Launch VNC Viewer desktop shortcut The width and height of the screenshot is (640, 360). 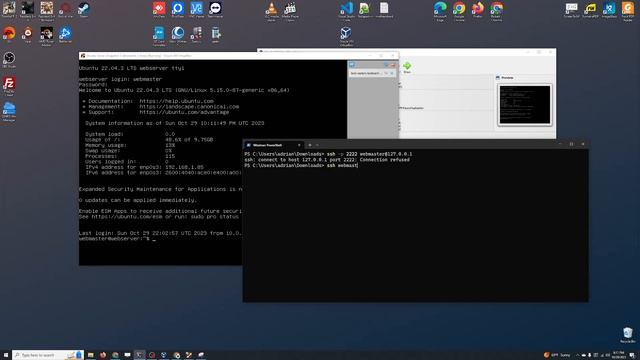pos(196,10)
